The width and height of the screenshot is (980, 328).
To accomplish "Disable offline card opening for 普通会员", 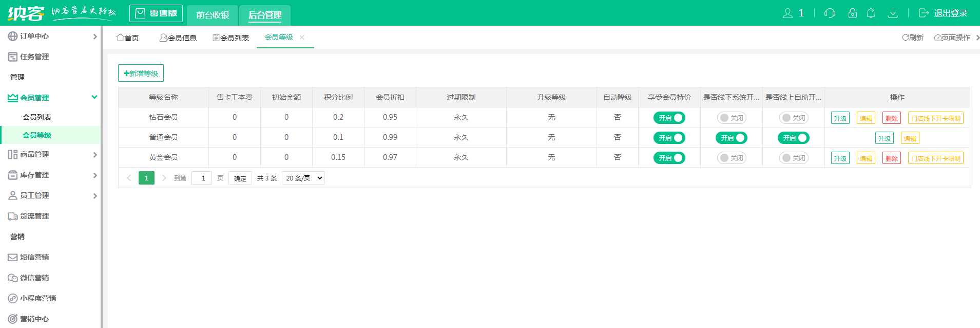I will (731, 138).
